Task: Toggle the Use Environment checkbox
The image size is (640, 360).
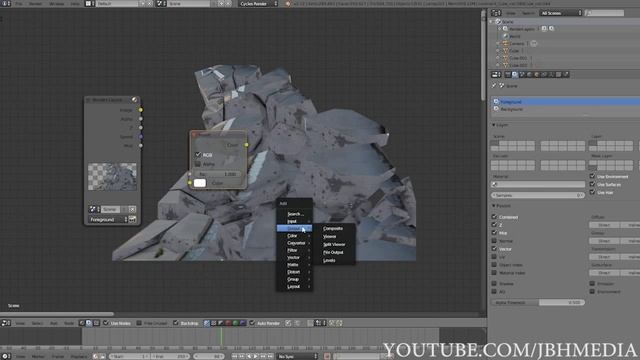Action: click(592, 176)
